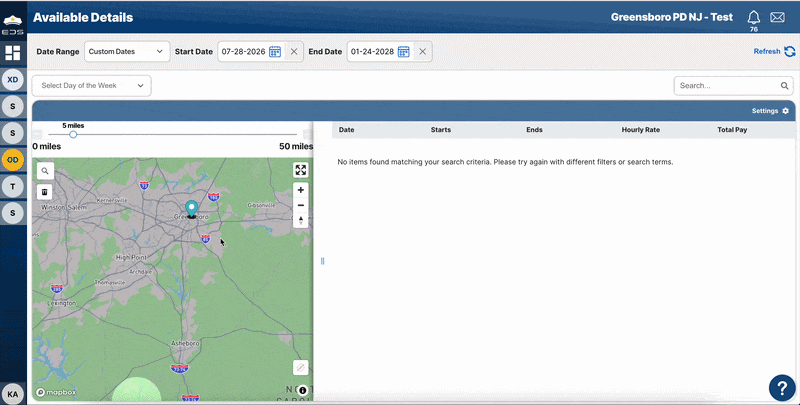The width and height of the screenshot is (800, 405).
Task: Click the EDS logo icon
Action: [x=12, y=24]
